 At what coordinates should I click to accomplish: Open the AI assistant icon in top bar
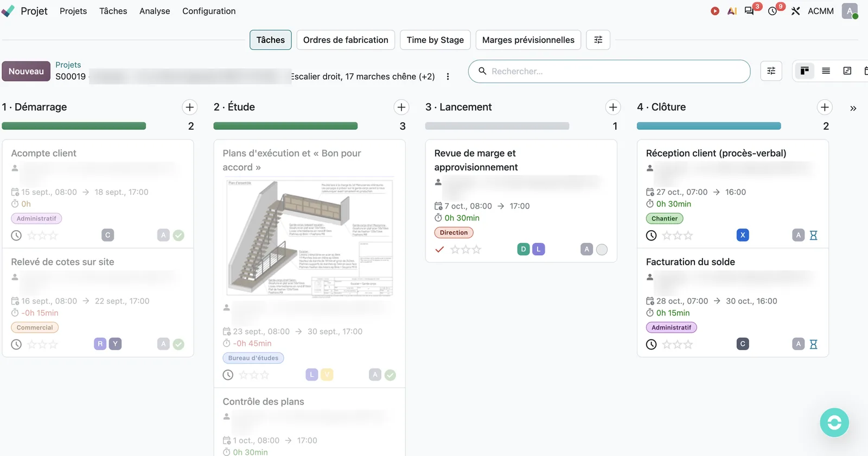click(x=732, y=11)
